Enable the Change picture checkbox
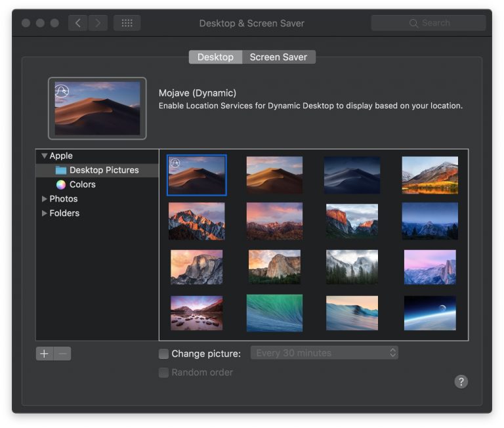504x428 pixels. 163,354
